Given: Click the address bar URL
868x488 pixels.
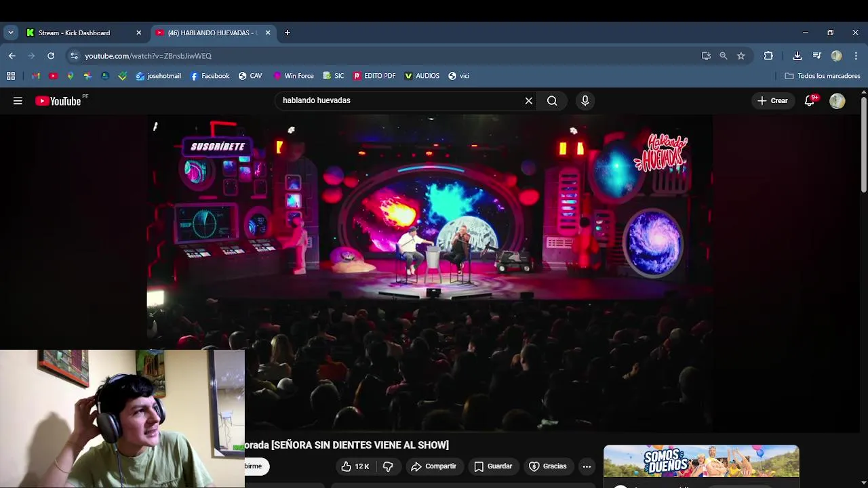Looking at the screenshot, I should [148, 56].
